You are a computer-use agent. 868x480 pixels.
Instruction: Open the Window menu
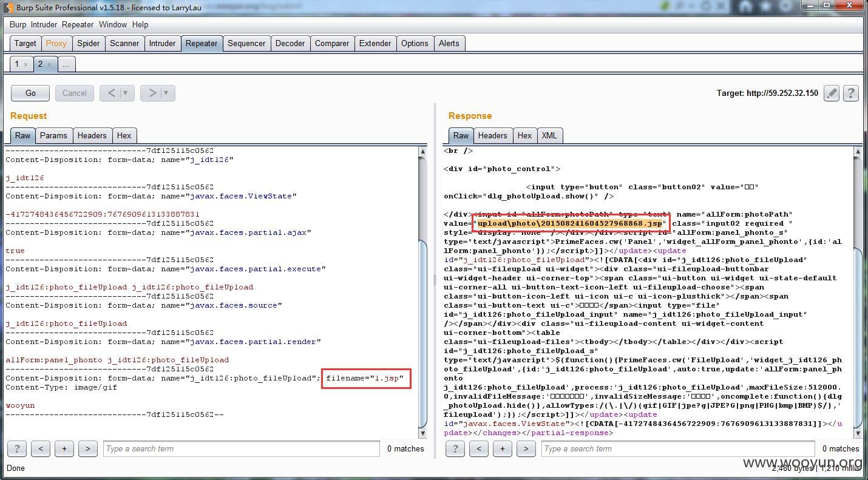coord(113,24)
